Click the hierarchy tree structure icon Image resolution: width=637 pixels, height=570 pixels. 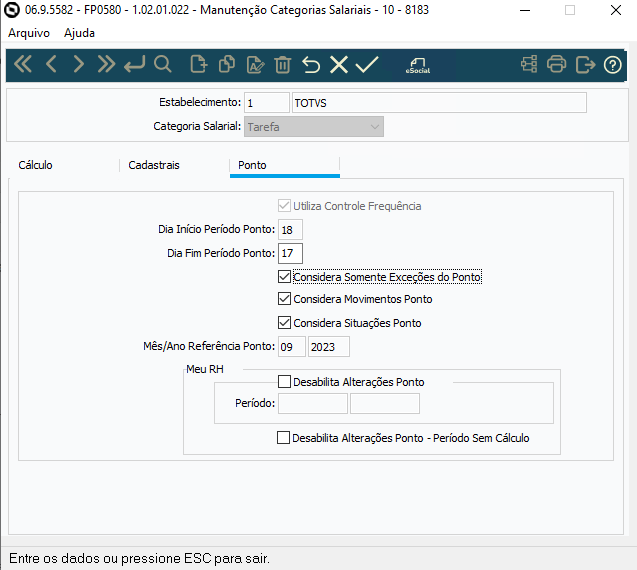(529, 65)
